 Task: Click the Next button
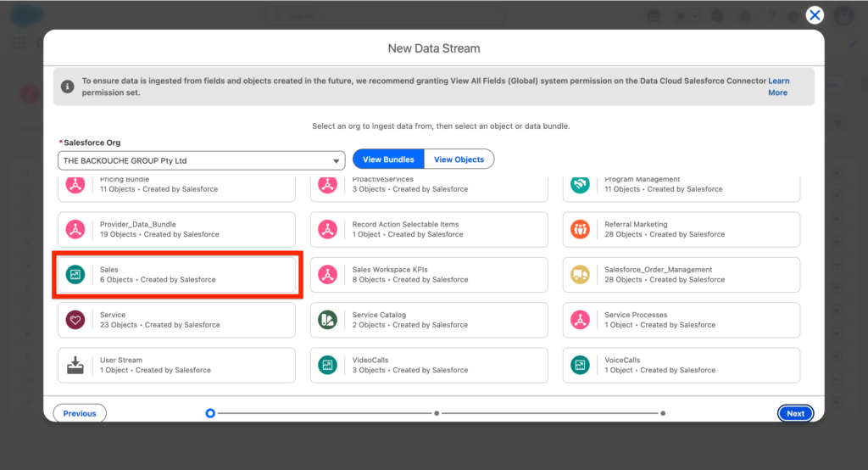795,413
